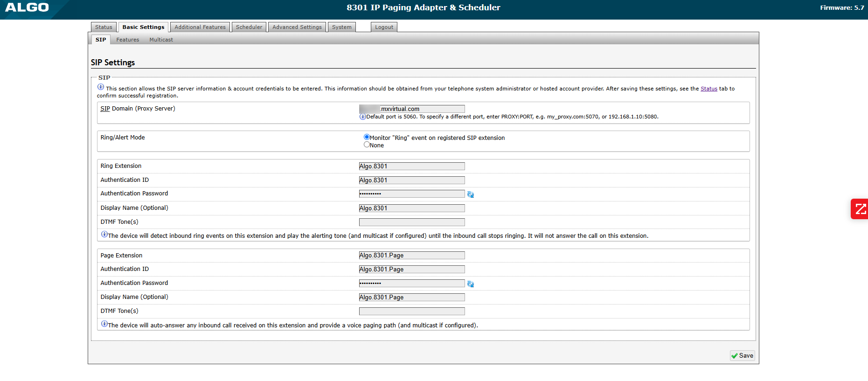The width and height of the screenshot is (868, 381).
Task: Edit Page Extension Authentication ID field
Action: pyautogui.click(x=412, y=269)
